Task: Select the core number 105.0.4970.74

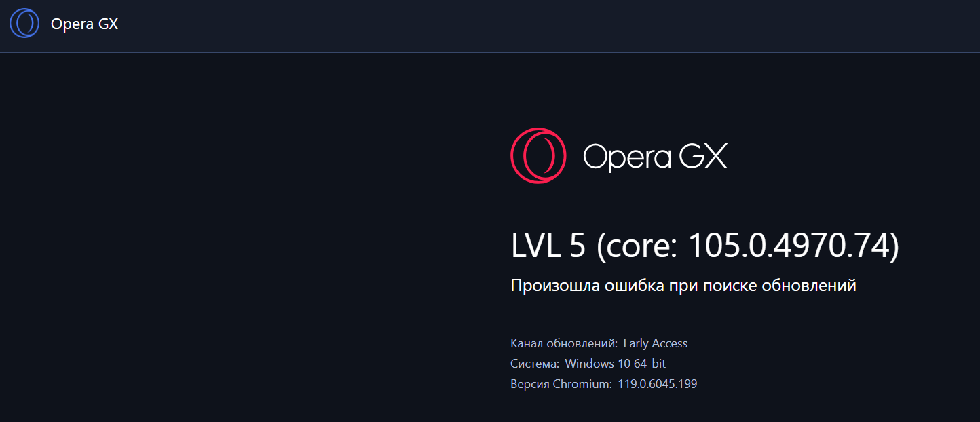Action: (787, 246)
